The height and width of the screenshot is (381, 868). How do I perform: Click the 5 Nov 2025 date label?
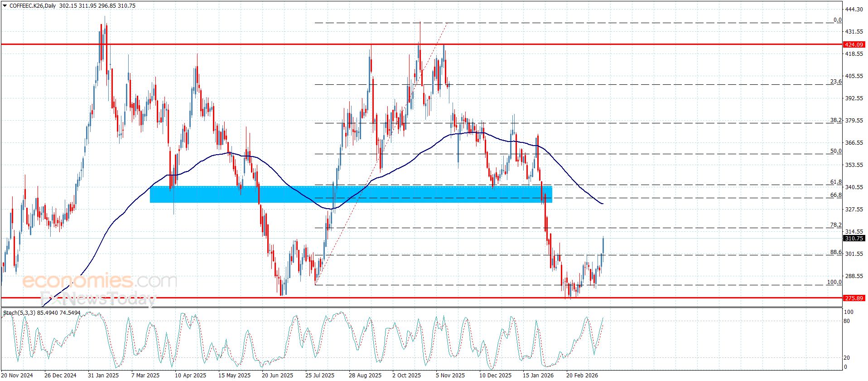click(450, 376)
